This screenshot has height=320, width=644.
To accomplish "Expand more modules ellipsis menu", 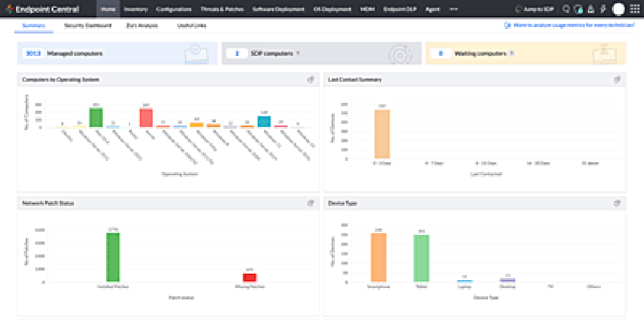I will click(x=453, y=9).
